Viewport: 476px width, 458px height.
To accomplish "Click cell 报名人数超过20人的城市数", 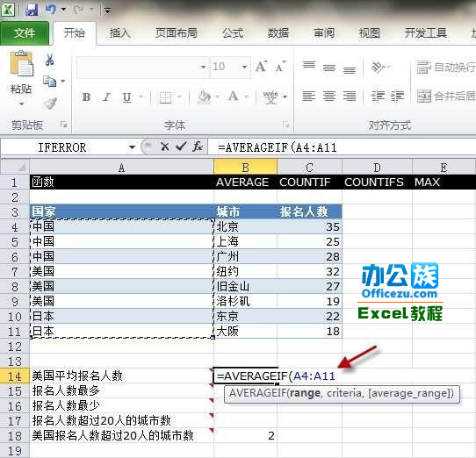I will (121, 420).
